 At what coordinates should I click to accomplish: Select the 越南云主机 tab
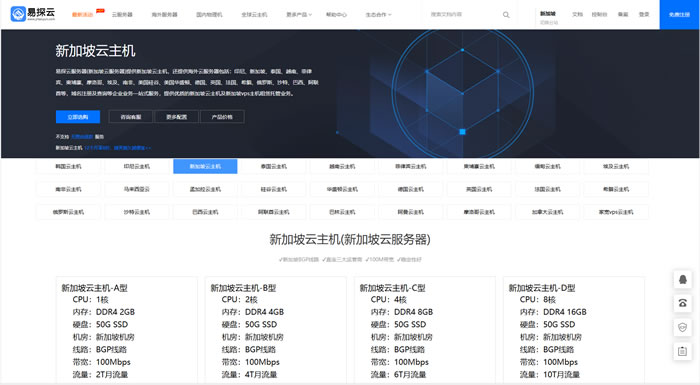(x=342, y=167)
